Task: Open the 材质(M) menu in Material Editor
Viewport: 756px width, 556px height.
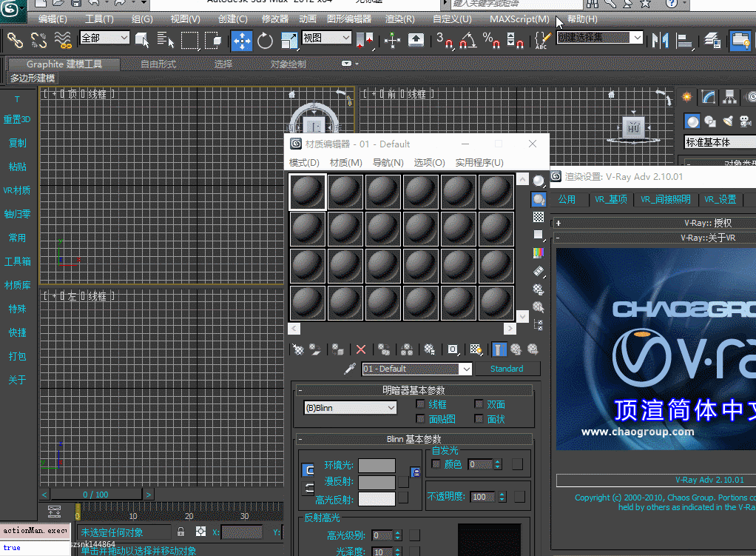Action: (345, 163)
